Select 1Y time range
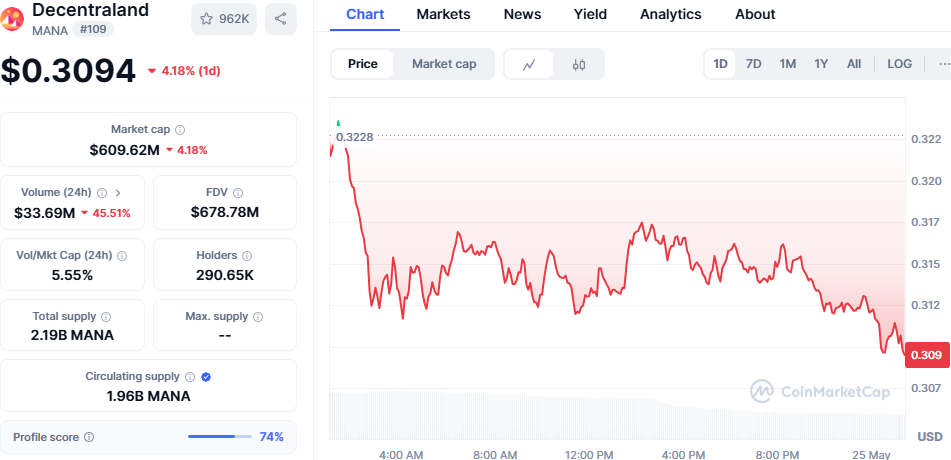The height and width of the screenshot is (460, 951). pos(821,64)
